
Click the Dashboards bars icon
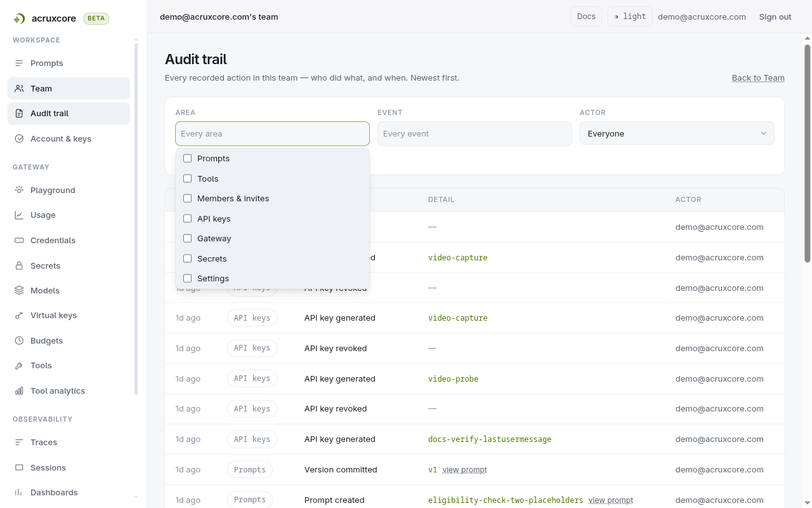point(19,493)
